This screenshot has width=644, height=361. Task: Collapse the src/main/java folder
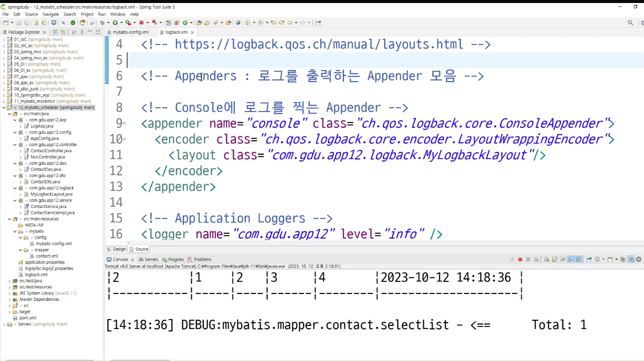pos(10,114)
